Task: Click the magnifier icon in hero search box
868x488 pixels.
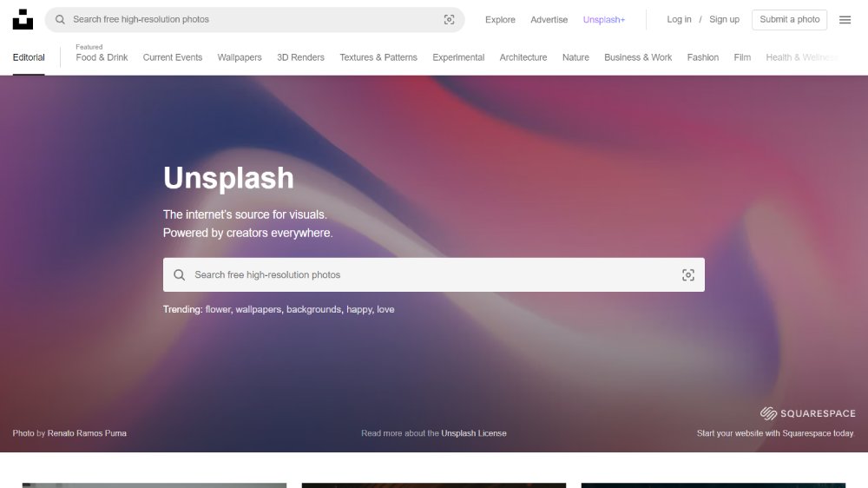Action: [180, 274]
